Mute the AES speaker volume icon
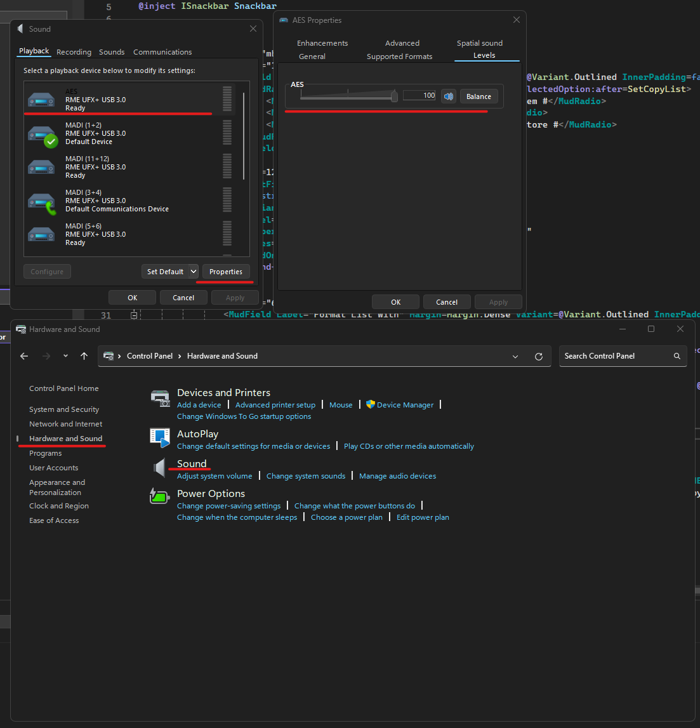The width and height of the screenshot is (700, 728). [x=449, y=96]
